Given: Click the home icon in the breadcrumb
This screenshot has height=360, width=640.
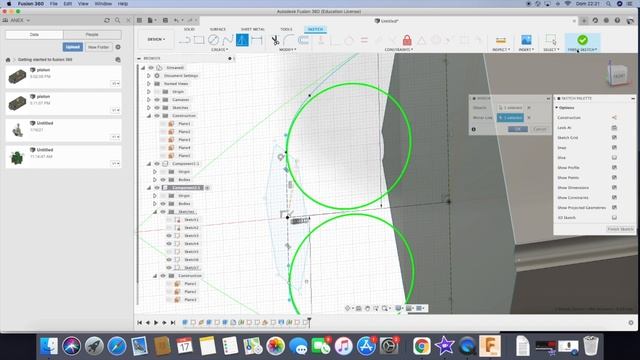Looking at the screenshot, I should pos(8,60).
